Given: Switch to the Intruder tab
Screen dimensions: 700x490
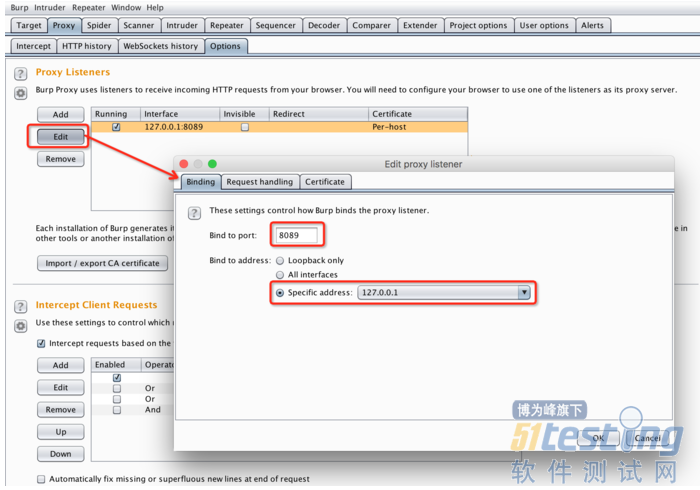Looking at the screenshot, I should coord(182,25).
